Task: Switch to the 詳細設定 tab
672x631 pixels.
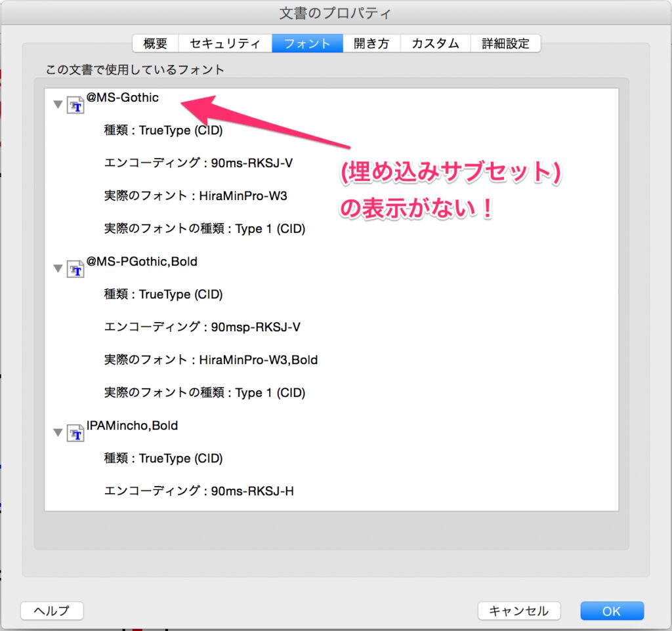Action: (x=505, y=43)
